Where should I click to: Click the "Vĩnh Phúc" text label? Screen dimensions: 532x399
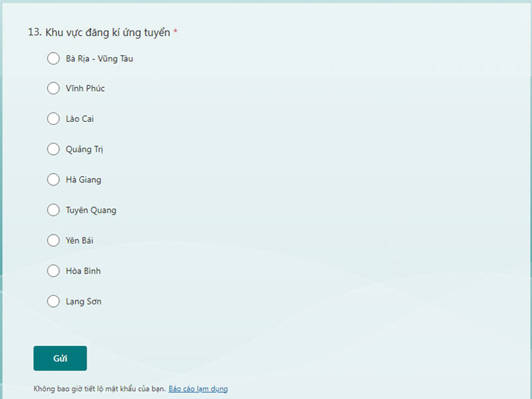coord(85,88)
